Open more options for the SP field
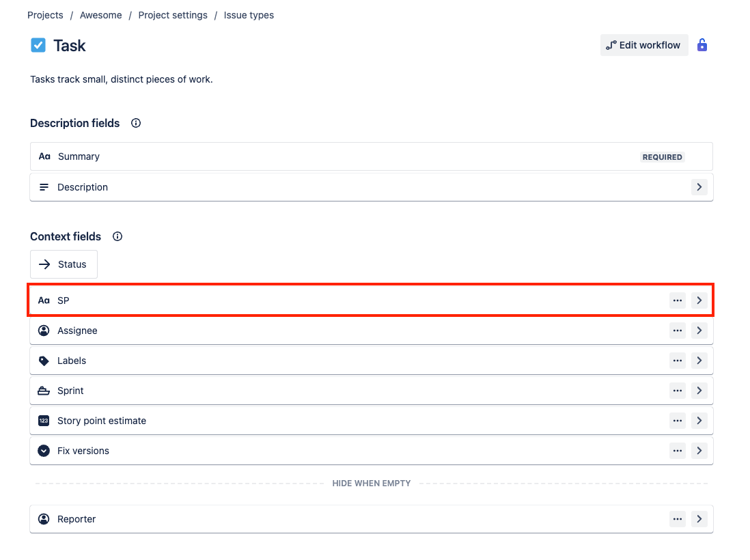 pyautogui.click(x=677, y=300)
